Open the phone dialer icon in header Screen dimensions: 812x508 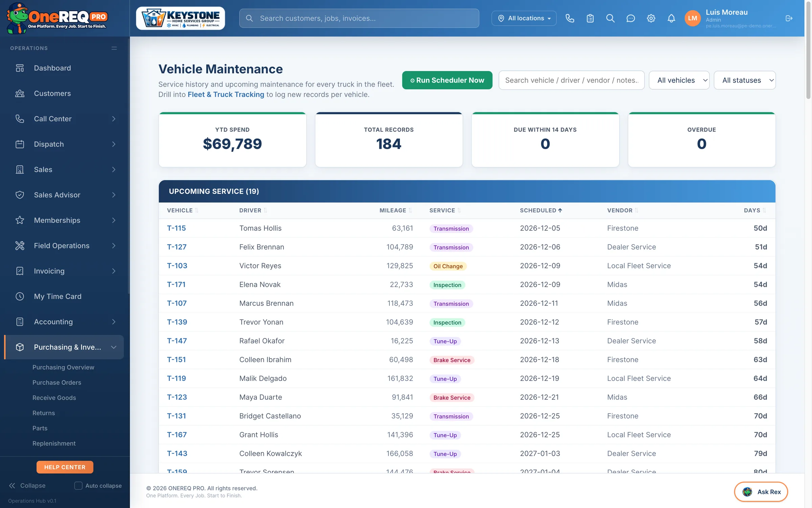570,18
